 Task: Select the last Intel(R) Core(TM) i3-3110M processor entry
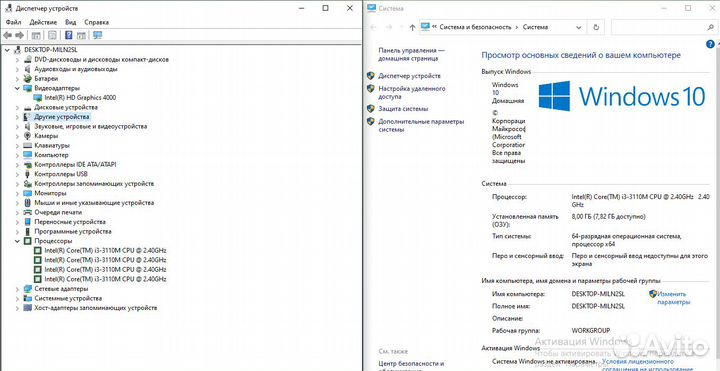pyautogui.click(x=105, y=279)
